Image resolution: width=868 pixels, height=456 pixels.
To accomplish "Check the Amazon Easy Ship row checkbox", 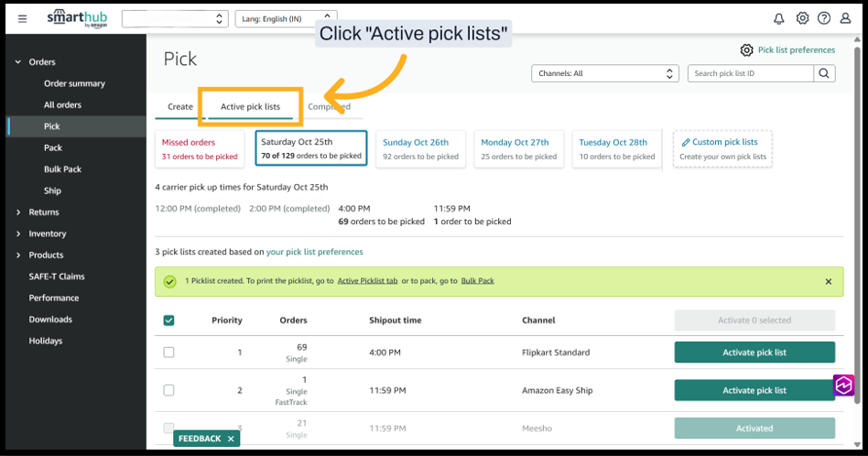I will pyautogui.click(x=168, y=390).
